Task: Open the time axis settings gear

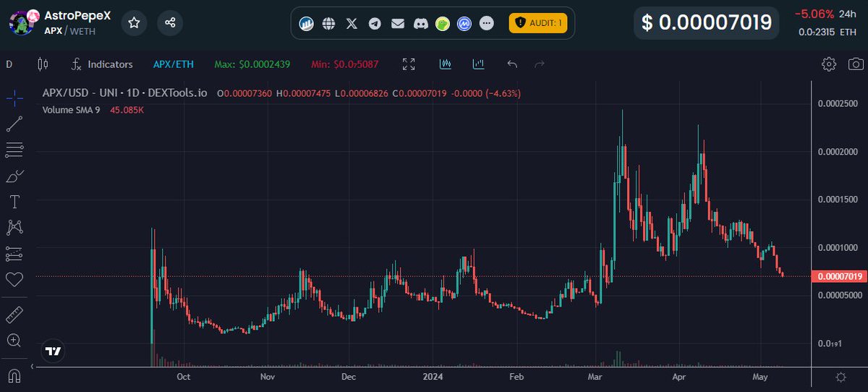Action: pos(841,378)
